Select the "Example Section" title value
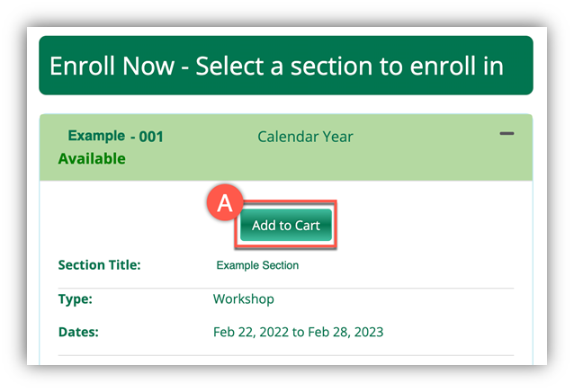The image size is (574, 392). click(x=257, y=265)
